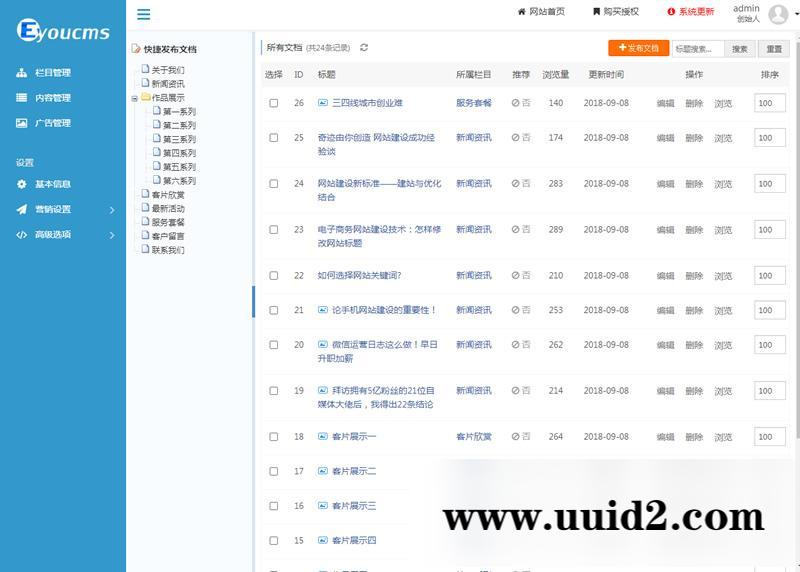Click 浏览 for document ID 24

[723, 184]
